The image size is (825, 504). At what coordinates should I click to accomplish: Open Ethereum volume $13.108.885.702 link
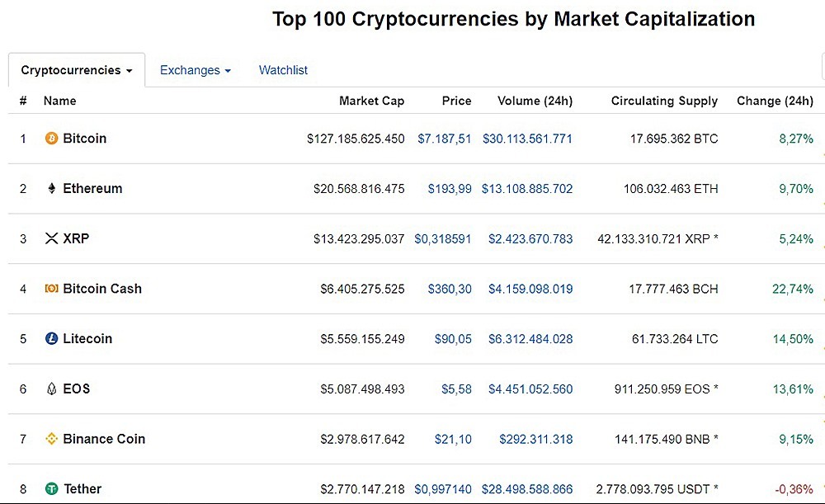[527, 189]
